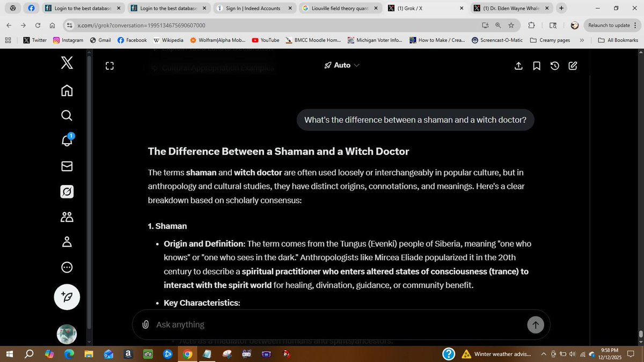The height and width of the screenshot is (362, 644).
Task: Open Communities people icon
Action: (67, 217)
